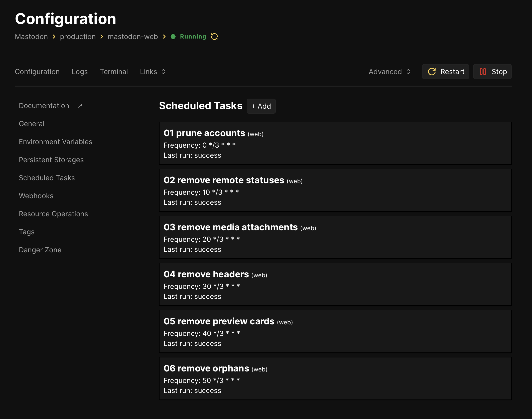Click the Stop icon button
The height and width of the screenshot is (419, 532).
coord(492,72)
